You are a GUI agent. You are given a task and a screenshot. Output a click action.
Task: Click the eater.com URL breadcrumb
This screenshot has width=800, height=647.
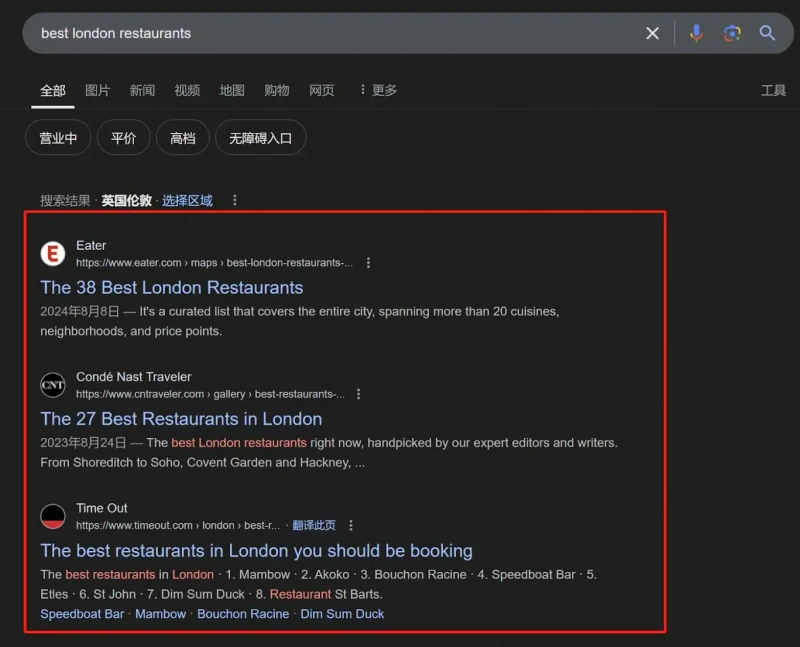tap(214, 263)
